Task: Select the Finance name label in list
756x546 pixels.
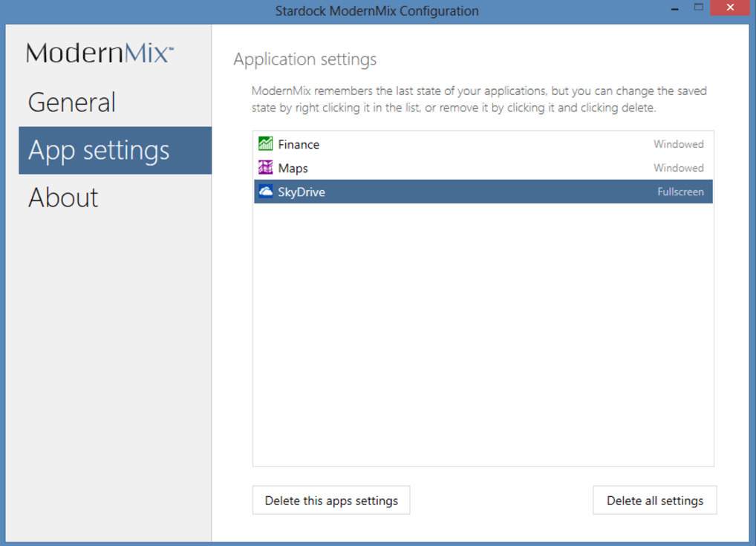Action: pos(299,144)
